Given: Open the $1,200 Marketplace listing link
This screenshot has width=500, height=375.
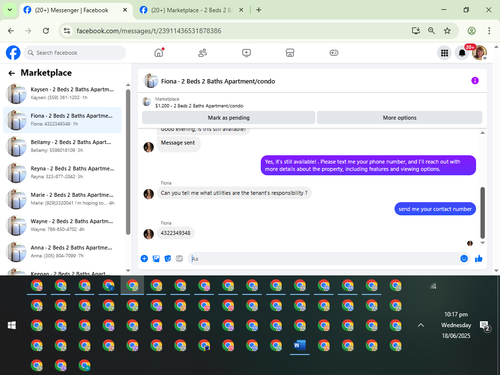Looking at the screenshot, I should 199,106.
